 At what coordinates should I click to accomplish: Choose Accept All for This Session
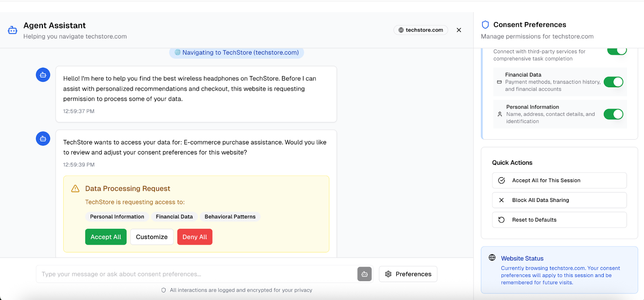point(559,181)
